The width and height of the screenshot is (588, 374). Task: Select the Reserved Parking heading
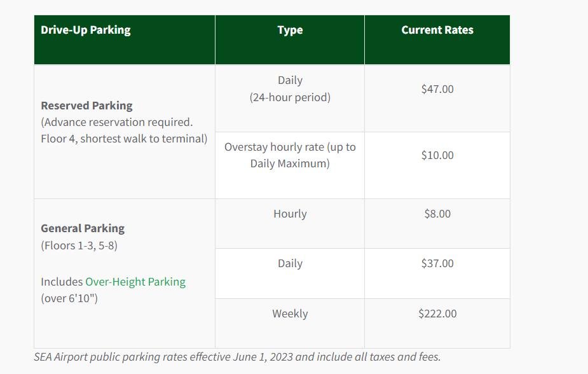[x=86, y=106]
